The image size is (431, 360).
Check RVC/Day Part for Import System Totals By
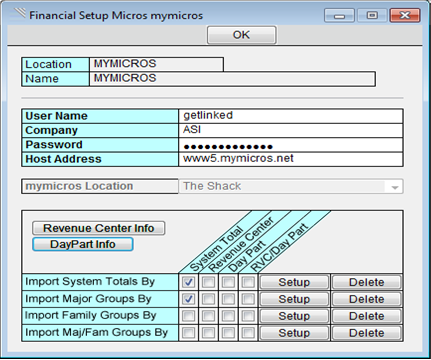(x=248, y=282)
